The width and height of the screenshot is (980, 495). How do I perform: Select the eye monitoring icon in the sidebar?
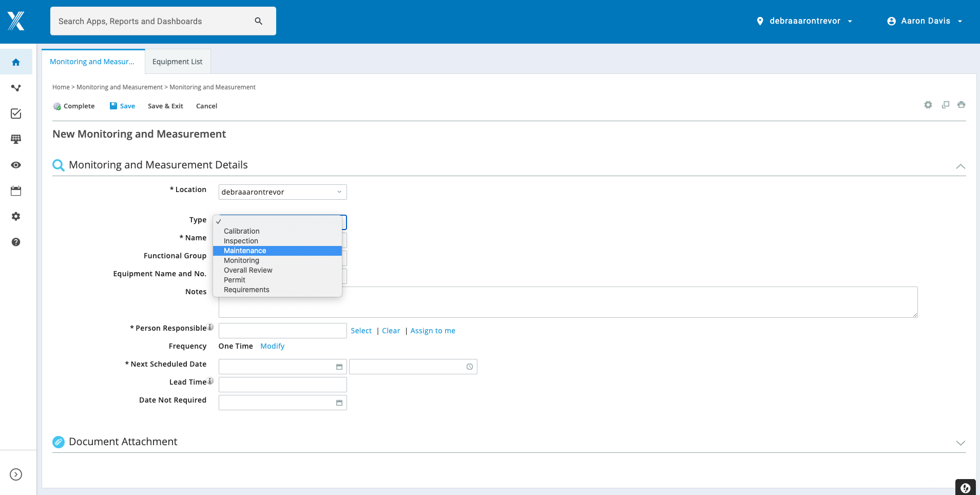point(16,165)
